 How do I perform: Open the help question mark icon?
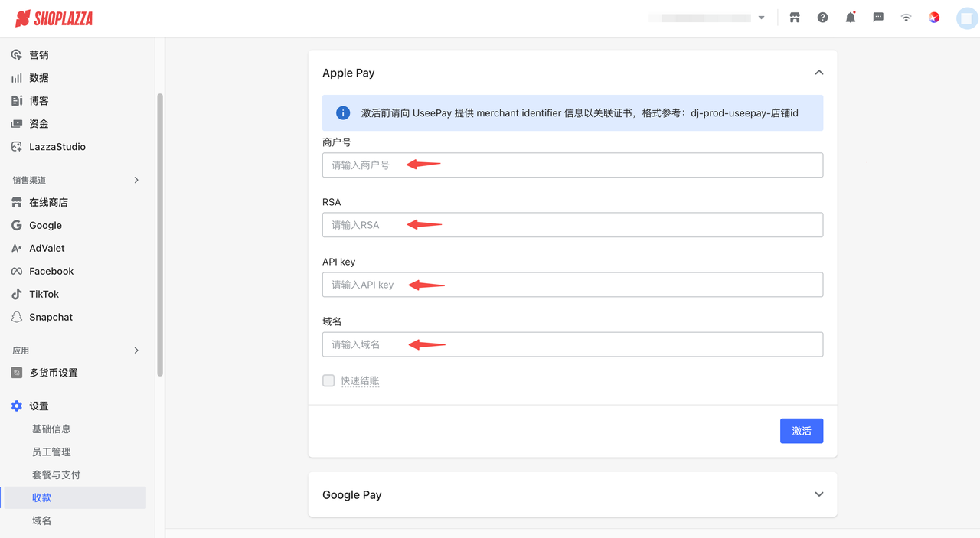click(822, 18)
